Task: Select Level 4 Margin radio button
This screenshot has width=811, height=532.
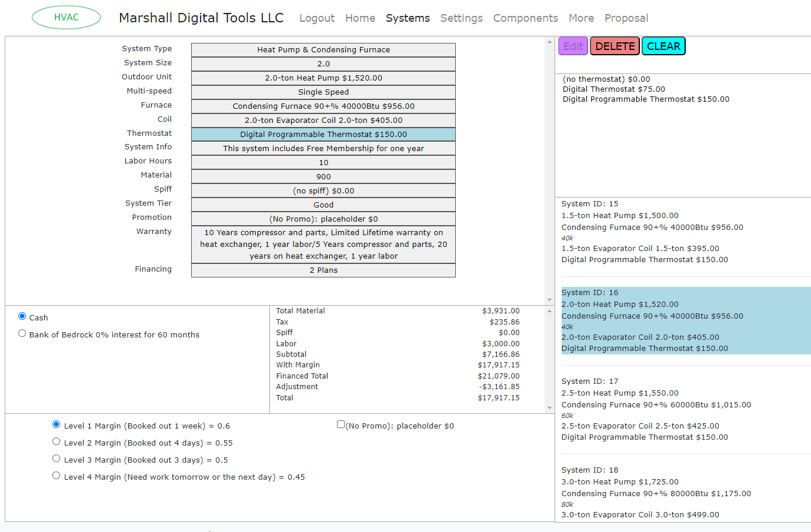Action: [56, 476]
